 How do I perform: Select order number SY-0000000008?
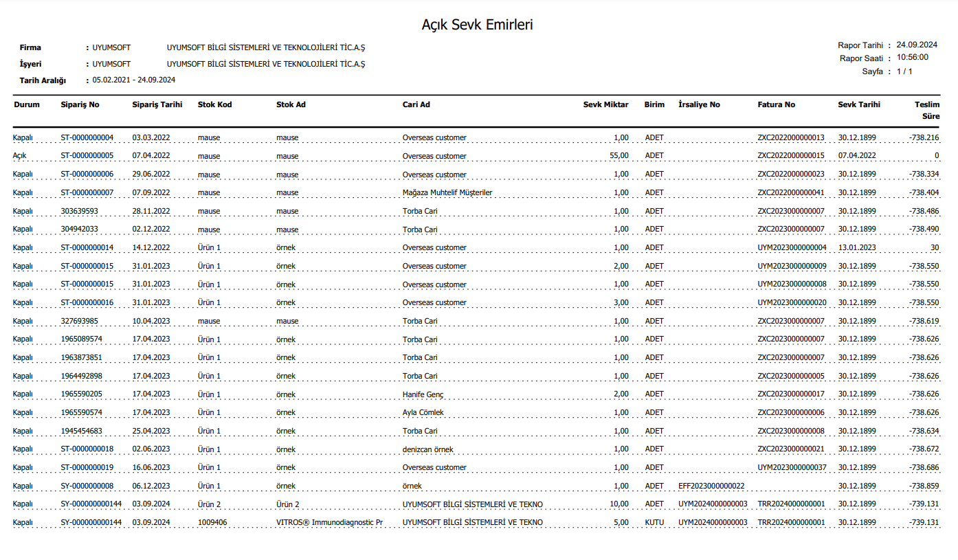87,486
